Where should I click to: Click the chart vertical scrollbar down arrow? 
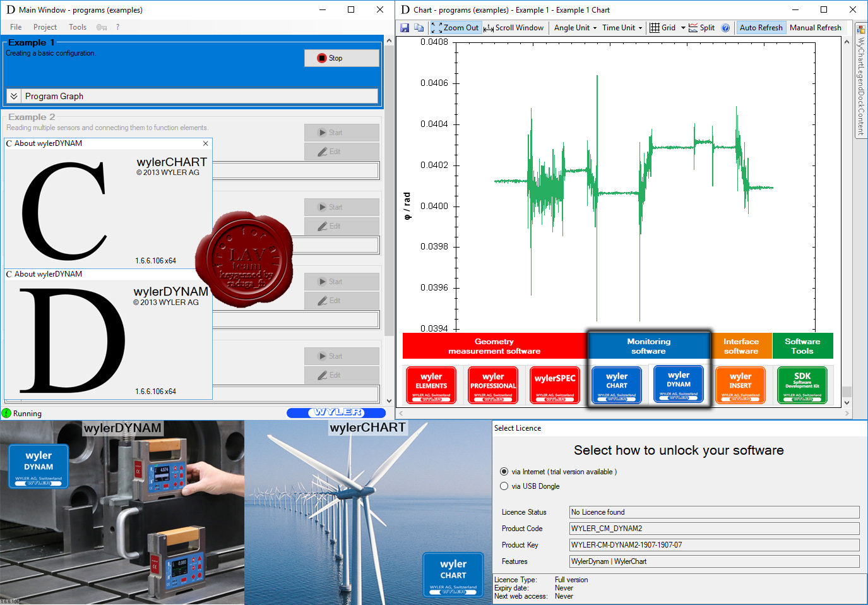847,402
